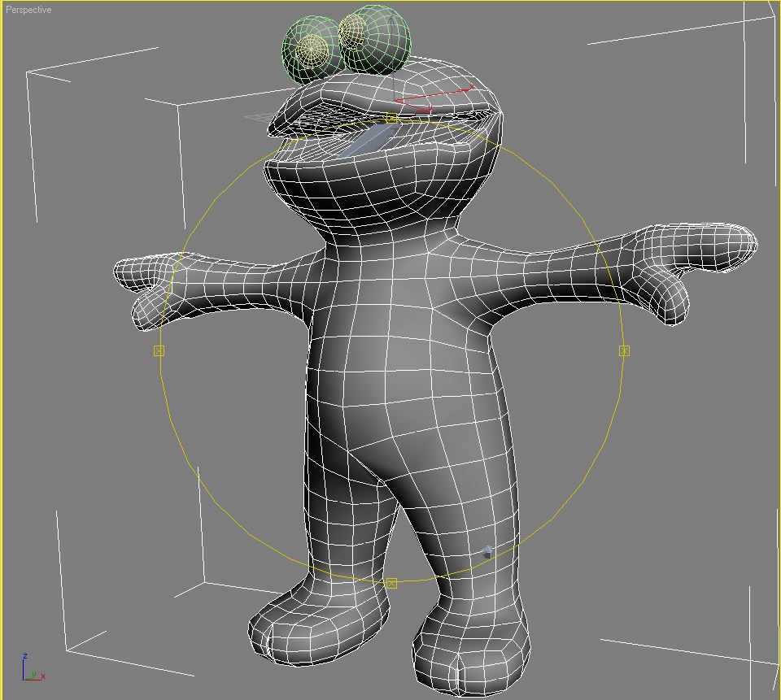Click the bottom handle of the yellow circle gizmo
Image resolution: width=781 pixels, height=700 pixels.
pyautogui.click(x=391, y=583)
